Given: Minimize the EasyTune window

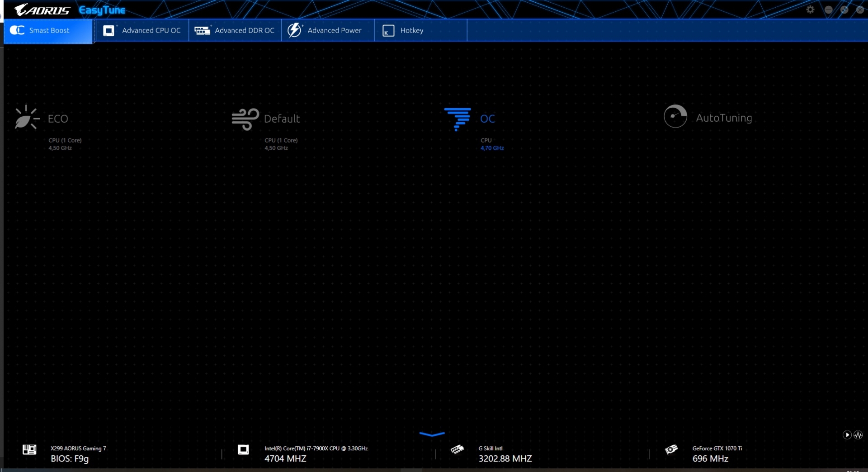Looking at the screenshot, I should tap(828, 10).
